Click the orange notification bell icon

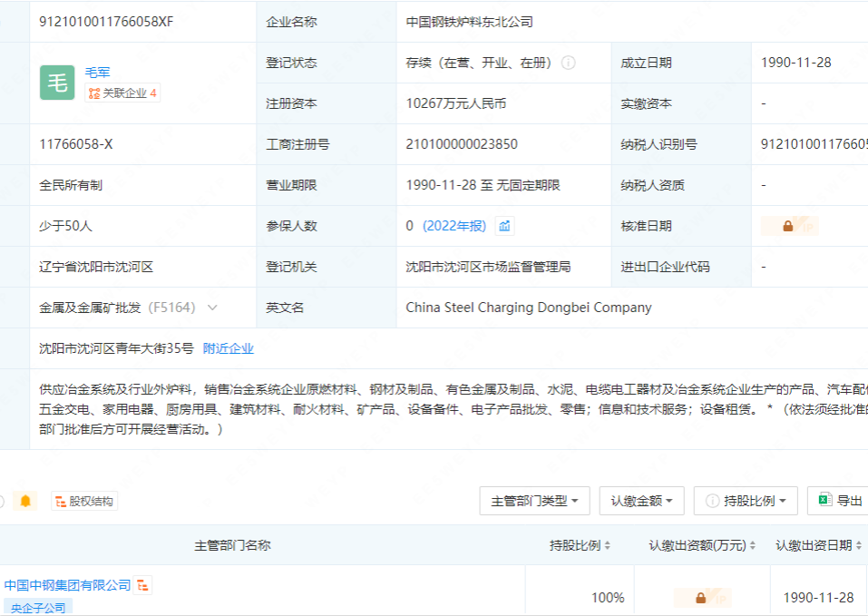pos(25,501)
